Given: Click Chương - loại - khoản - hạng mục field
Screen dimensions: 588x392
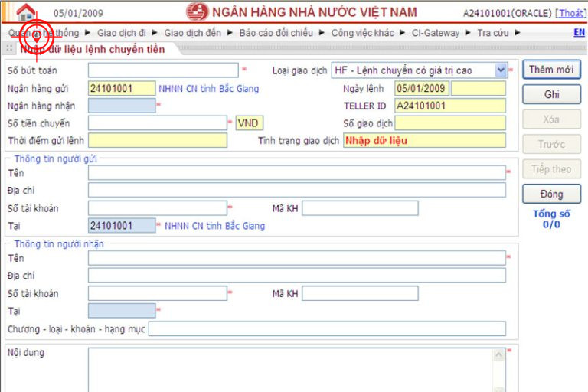Looking at the screenshot, I should coord(327,328).
